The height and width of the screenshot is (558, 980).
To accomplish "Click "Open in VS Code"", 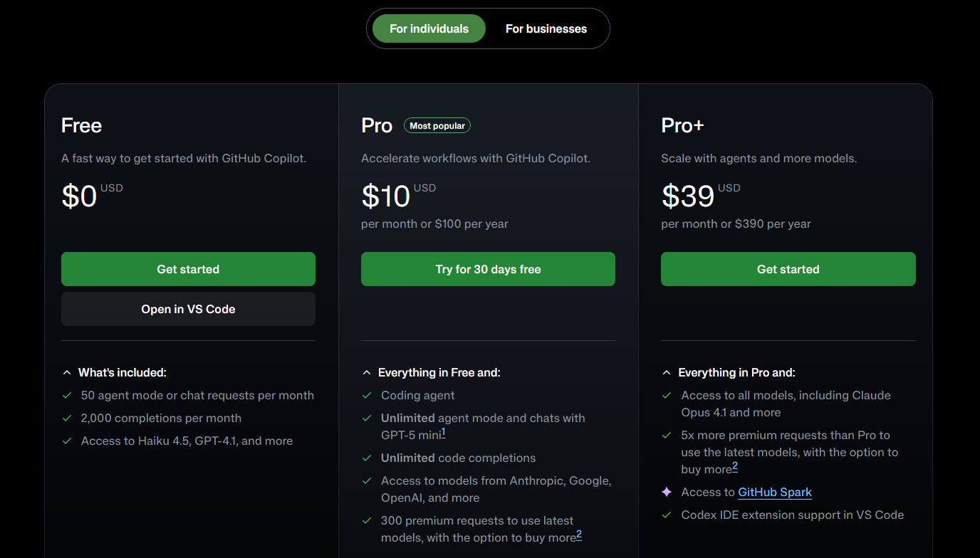I will click(188, 309).
